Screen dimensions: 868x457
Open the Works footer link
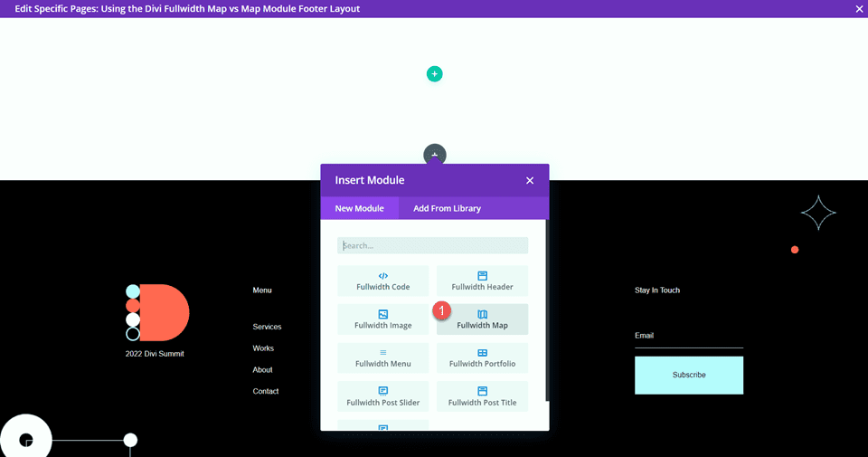[x=263, y=348]
